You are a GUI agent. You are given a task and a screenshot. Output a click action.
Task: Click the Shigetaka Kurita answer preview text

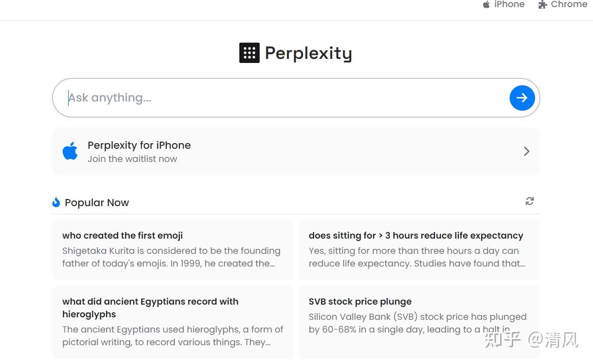pos(171,257)
